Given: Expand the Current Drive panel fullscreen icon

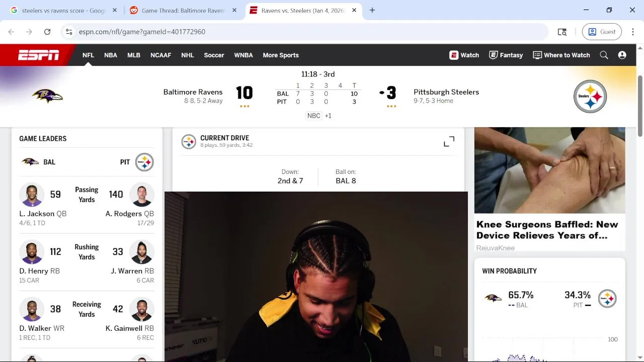Looking at the screenshot, I should point(449,142).
